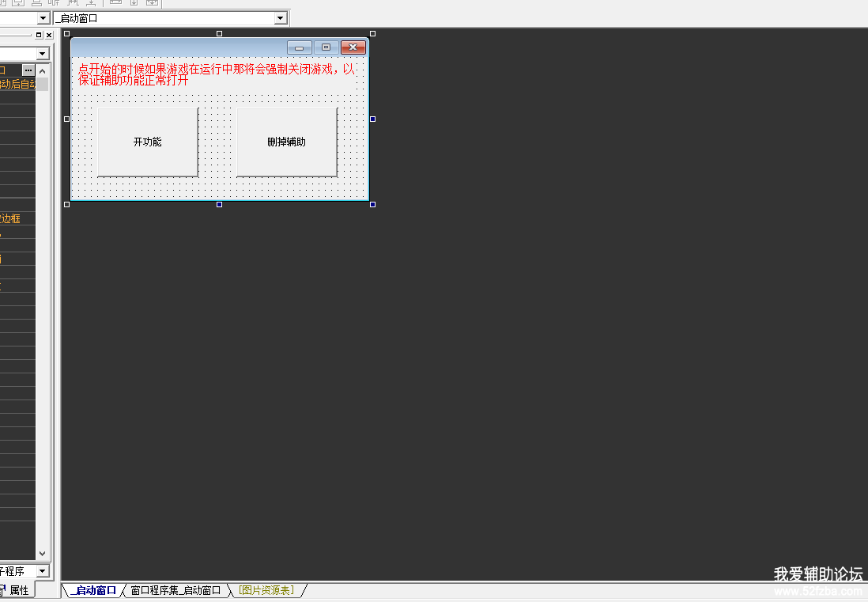868x602 pixels.
Task: Click the form's maximize button
Action: [x=326, y=47]
